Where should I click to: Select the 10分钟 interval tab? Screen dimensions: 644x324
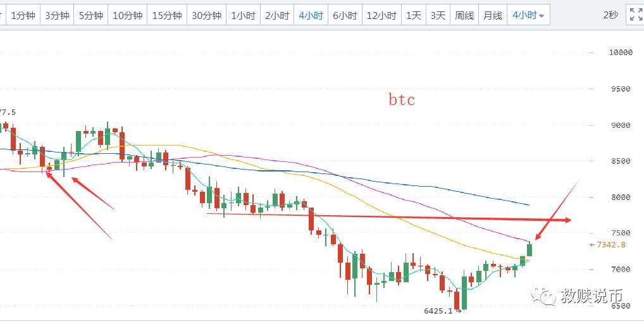click(127, 15)
